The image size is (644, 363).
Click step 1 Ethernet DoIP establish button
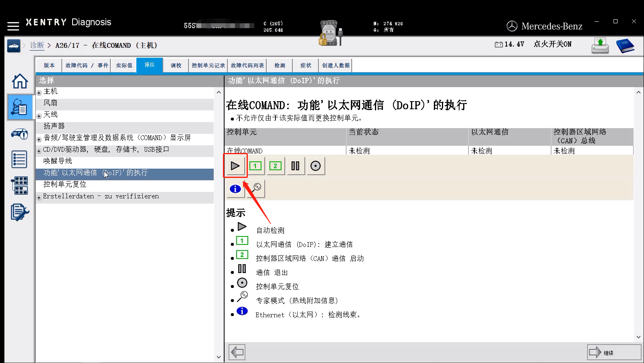[255, 166]
